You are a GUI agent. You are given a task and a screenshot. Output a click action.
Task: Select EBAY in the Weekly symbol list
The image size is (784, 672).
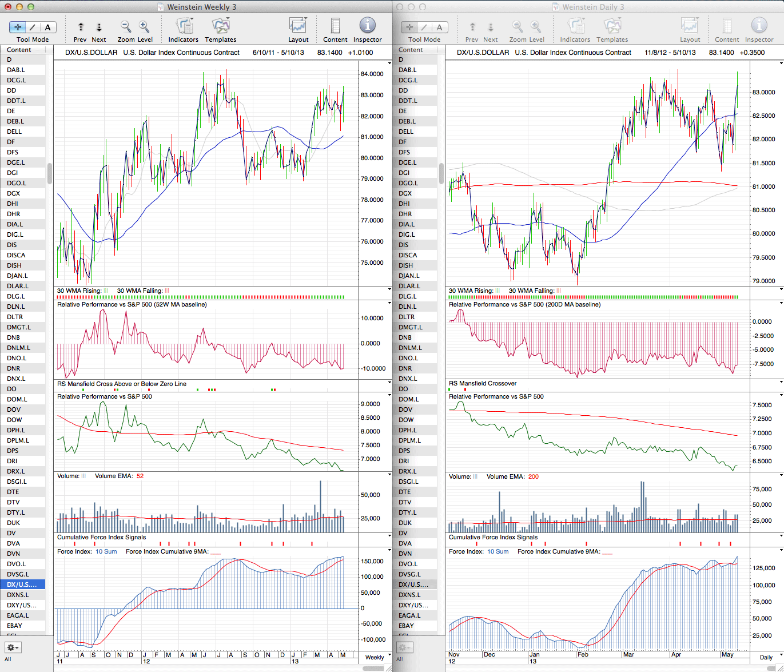click(x=15, y=626)
